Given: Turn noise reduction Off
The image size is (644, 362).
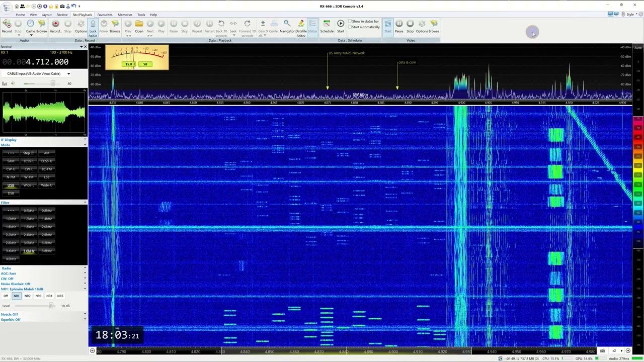Looking at the screenshot, I should click(x=6, y=296).
